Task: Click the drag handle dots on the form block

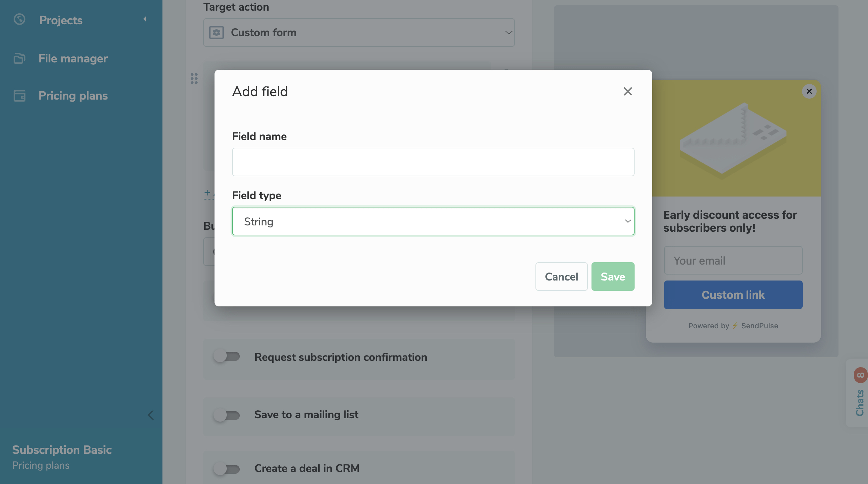Action: (x=194, y=78)
